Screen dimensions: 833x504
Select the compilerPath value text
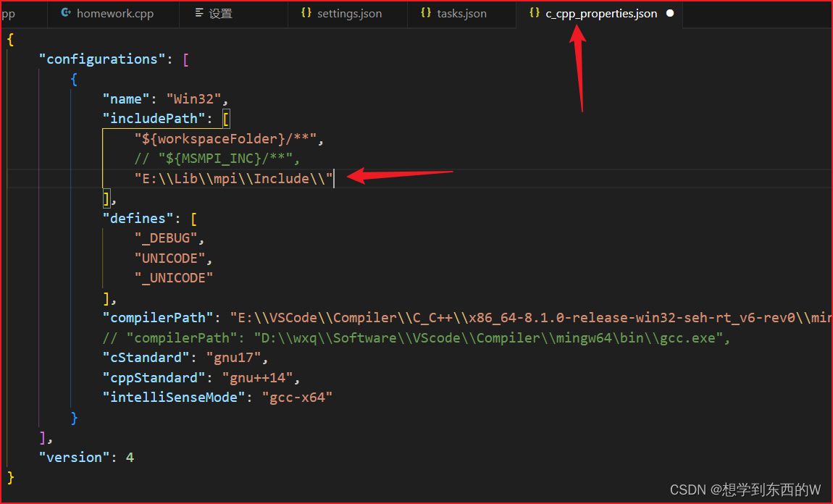point(435,317)
